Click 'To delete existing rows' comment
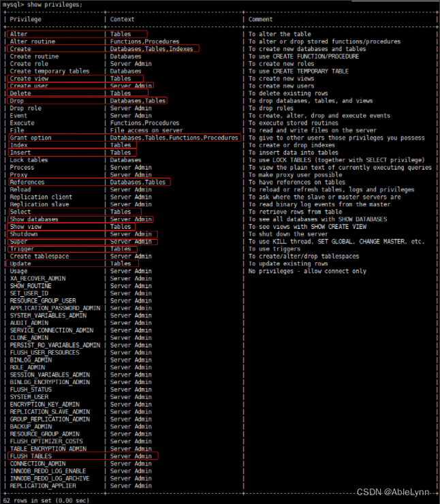Viewport: 440px width, 504px height. pos(288,93)
